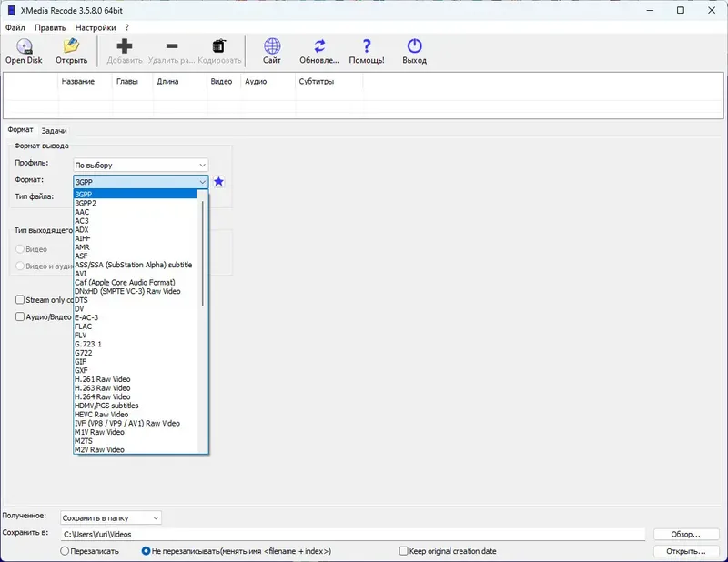This screenshot has height=562, width=728.
Task: Click the save path input field
Action: point(353,535)
